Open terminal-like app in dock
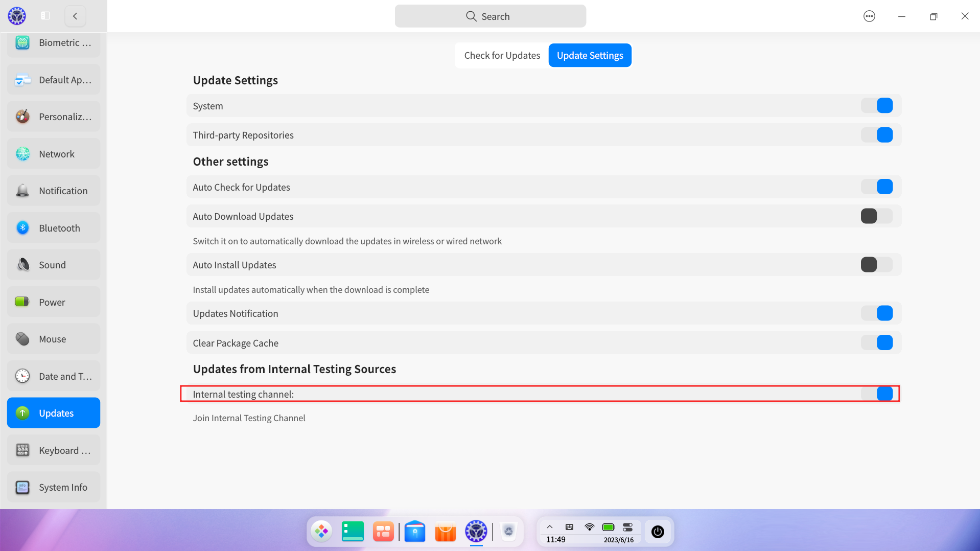Viewport: 980px width, 551px height. click(x=353, y=532)
